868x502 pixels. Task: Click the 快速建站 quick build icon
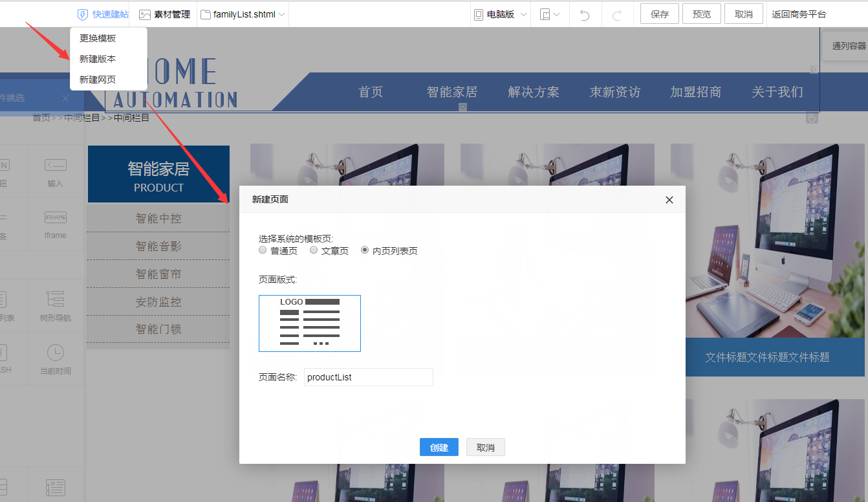(83, 14)
